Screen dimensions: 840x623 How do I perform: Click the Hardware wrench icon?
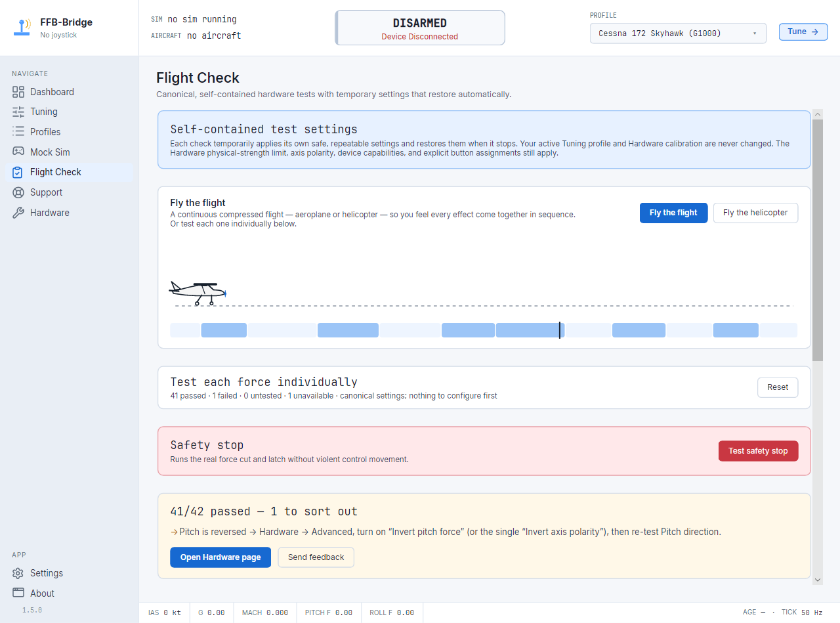18,213
